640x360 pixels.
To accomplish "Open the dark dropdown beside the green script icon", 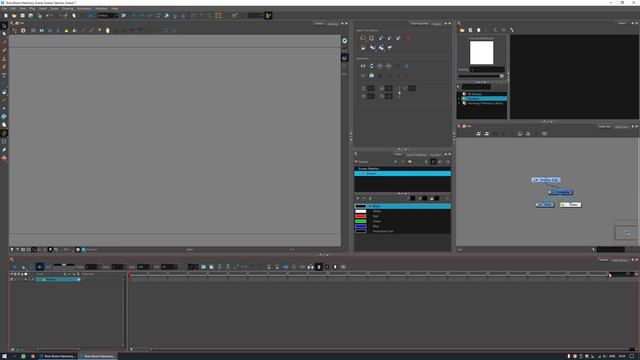I will tap(255, 16).
